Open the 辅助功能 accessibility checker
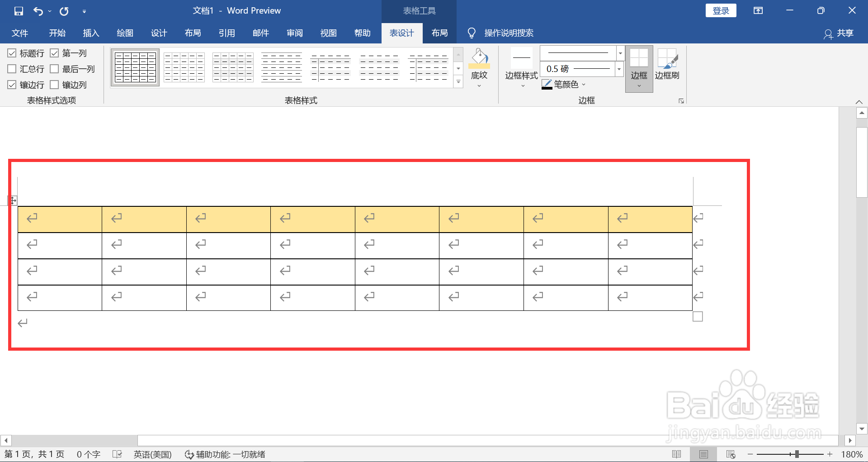Viewport: 868px width, 462px height. 225,454
